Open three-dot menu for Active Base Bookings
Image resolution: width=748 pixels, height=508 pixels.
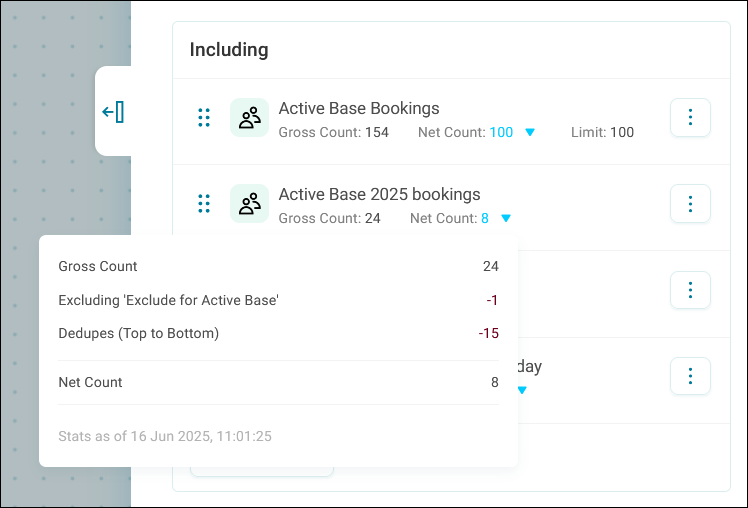pos(690,117)
